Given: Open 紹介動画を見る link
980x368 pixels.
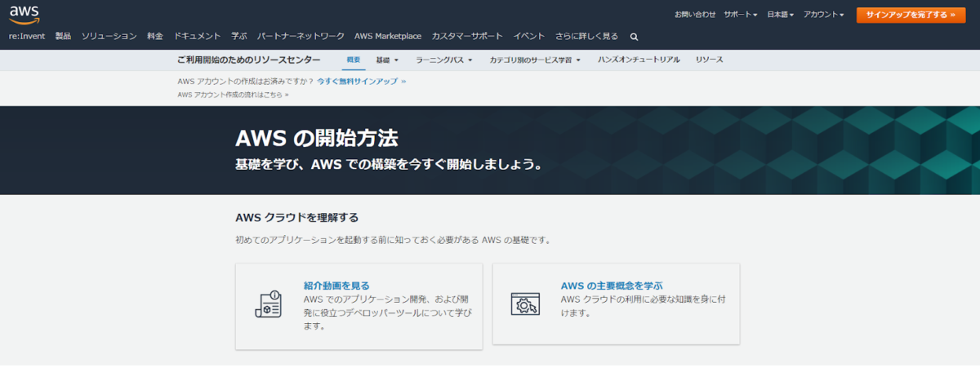Looking at the screenshot, I should 336,286.
